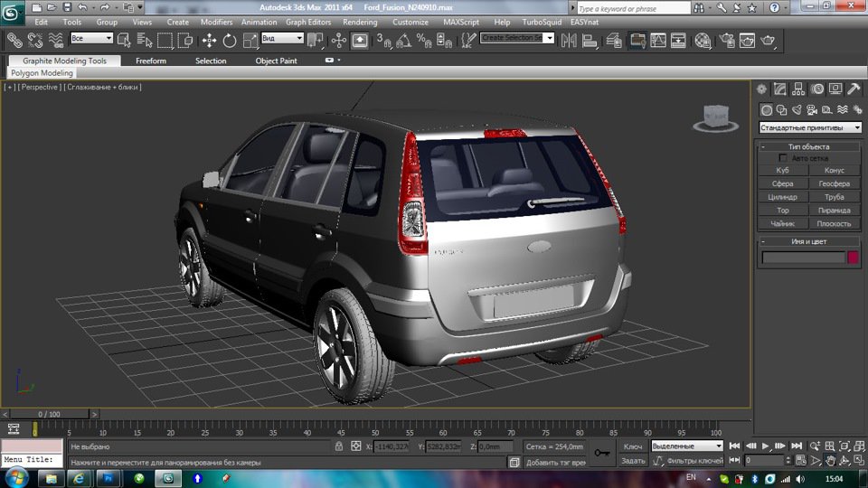Click Select and Manipulate icon
The image size is (868, 488).
(x=339, y=40)
